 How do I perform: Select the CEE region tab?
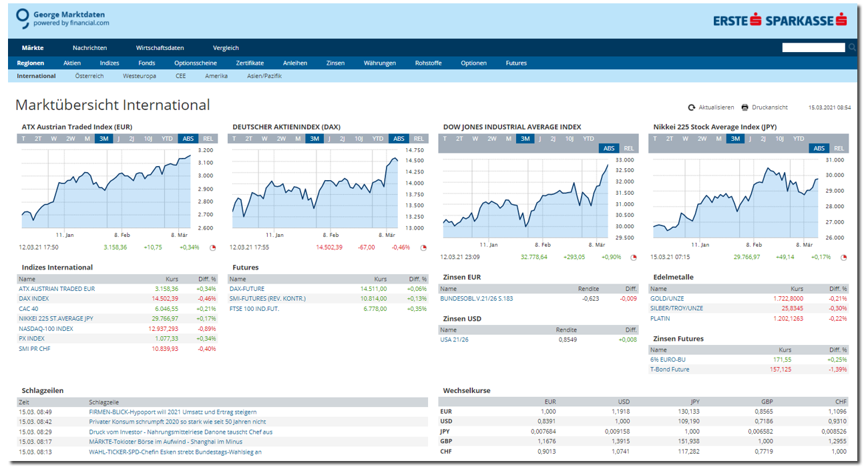click(x=181, y=76)
